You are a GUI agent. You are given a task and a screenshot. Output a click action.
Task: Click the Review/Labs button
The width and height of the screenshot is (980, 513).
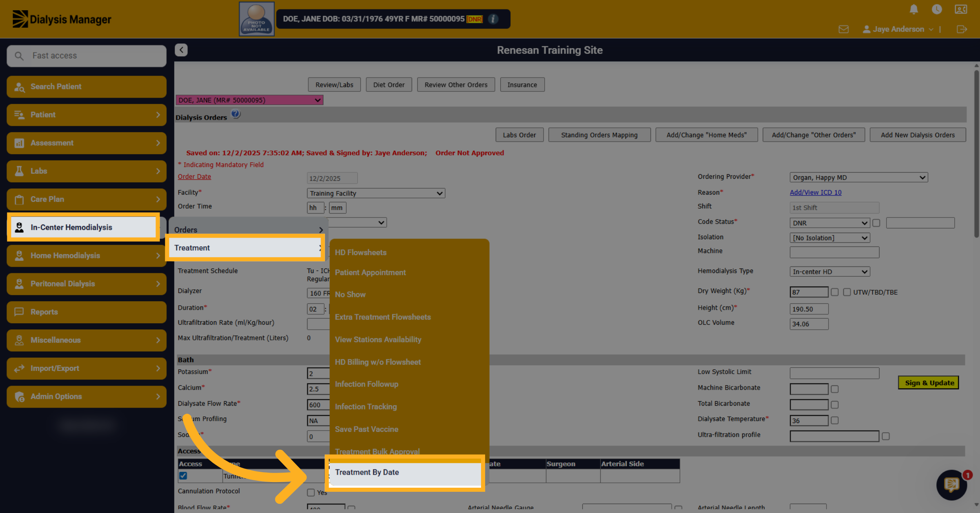(334, 84)
